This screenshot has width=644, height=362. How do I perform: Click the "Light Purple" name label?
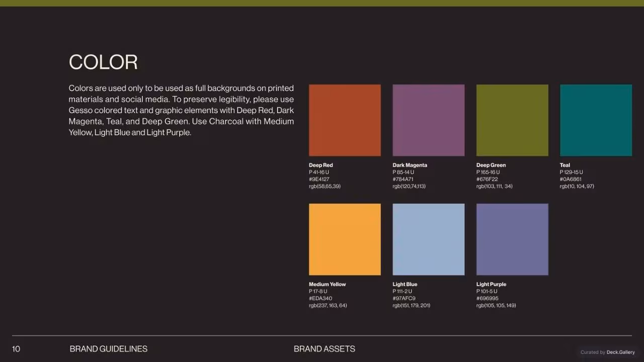tap(492, 284)
